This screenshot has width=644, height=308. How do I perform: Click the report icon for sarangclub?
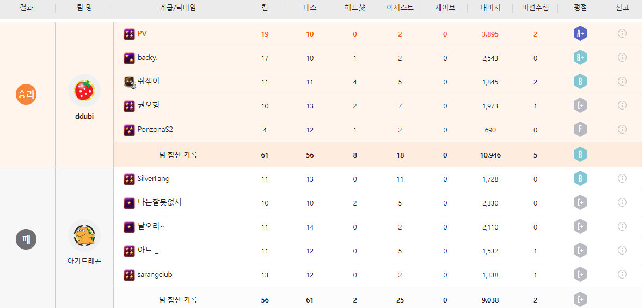pos(622,274)
